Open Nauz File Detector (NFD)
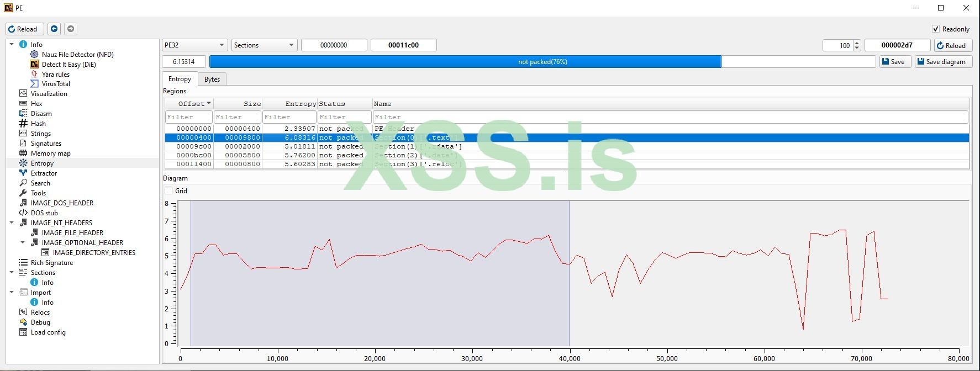This screenshot has width=980, height=371. [x=77, y=54]
